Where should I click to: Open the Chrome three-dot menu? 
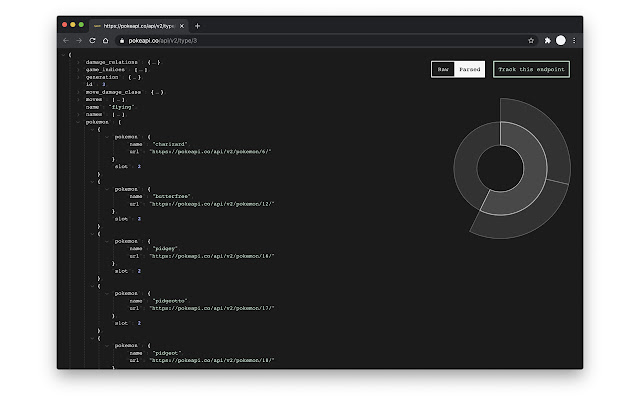tap(574, 40)
